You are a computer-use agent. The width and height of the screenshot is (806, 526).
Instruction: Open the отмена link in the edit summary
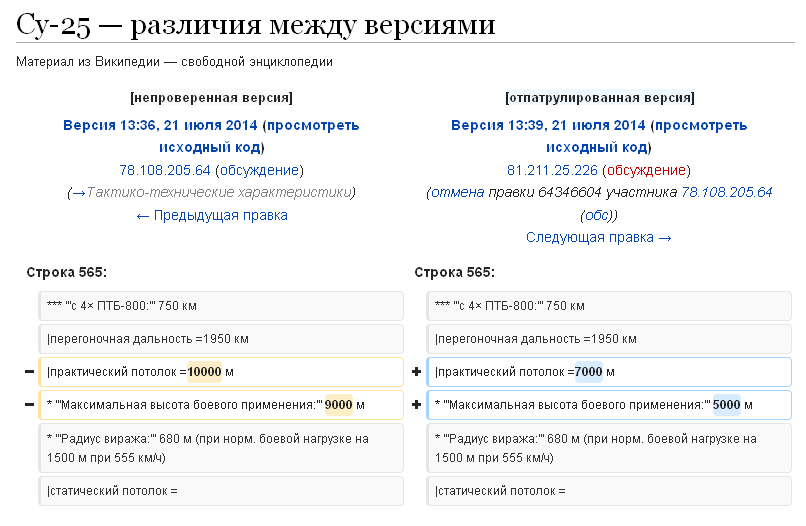click(x=457, y=193)
